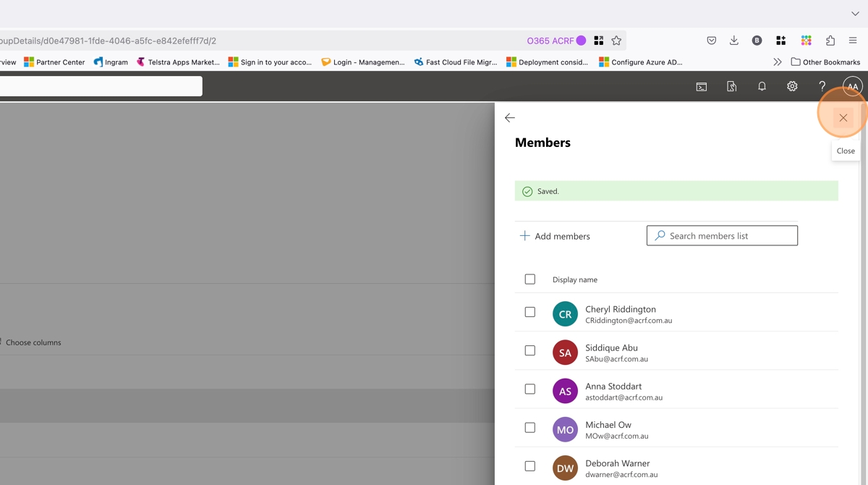Click the search box in the dark header
Viewport: 868px width, 485px height.
click(x=101, y=86)
